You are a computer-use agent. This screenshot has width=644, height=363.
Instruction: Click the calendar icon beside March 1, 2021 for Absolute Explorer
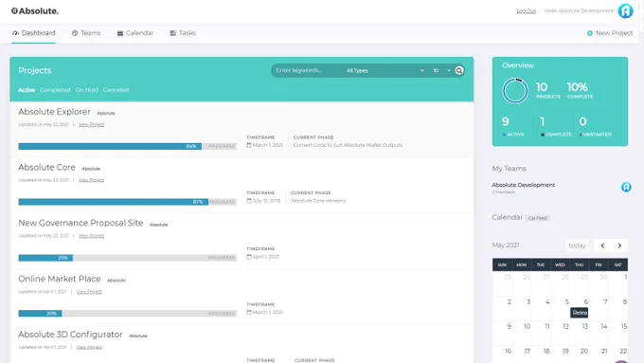(249, 145)
